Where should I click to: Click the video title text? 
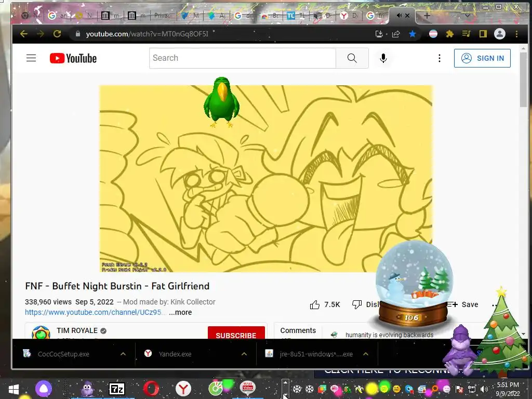coord(117,286)
